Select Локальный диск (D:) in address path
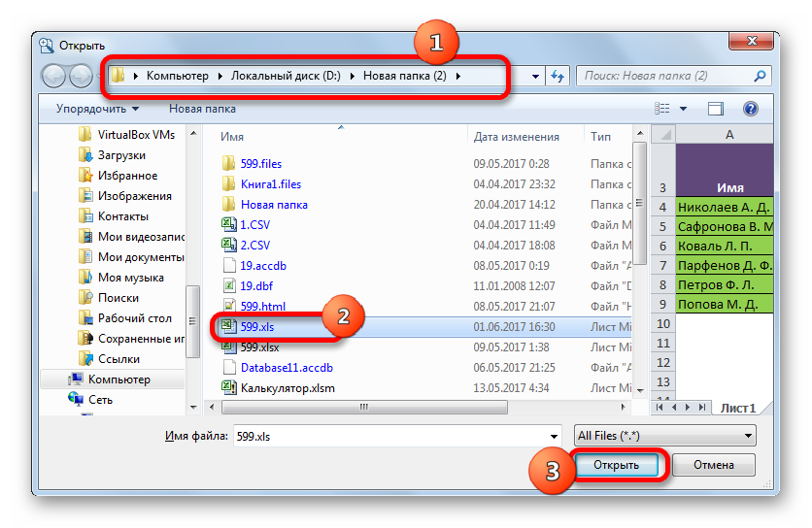Viewport: 812px width, 528px height. tap(286, 76)
